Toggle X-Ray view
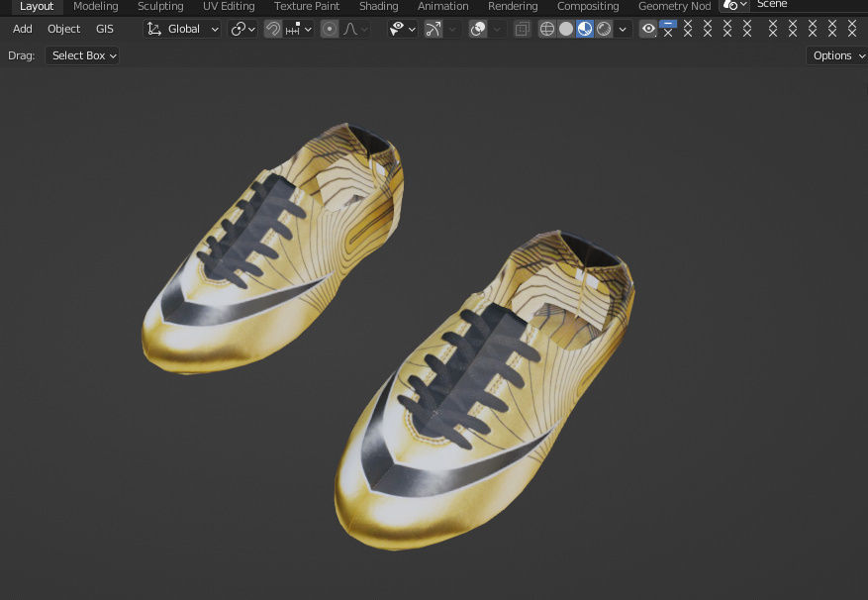Viewport: 868px width, 600px height. click(x=522, y=29)
